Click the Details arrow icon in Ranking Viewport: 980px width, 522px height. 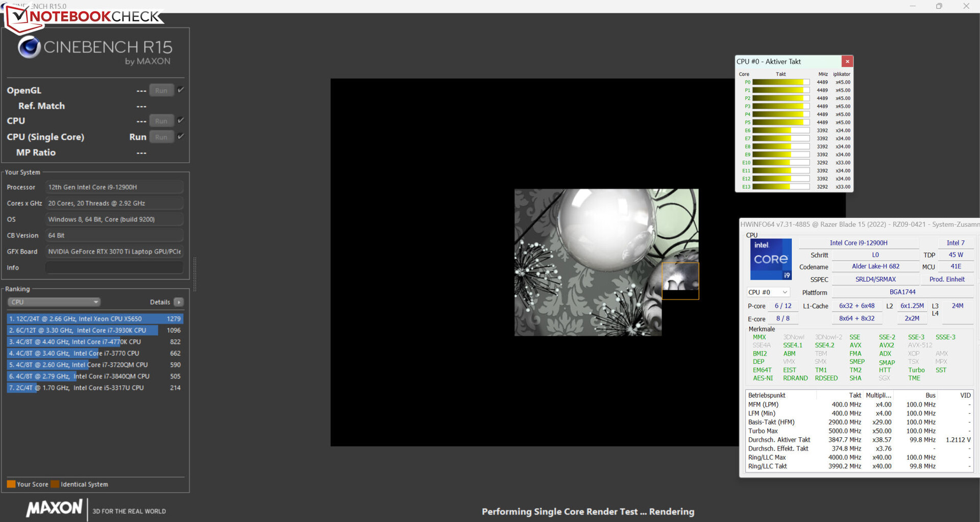pos(179,302)
